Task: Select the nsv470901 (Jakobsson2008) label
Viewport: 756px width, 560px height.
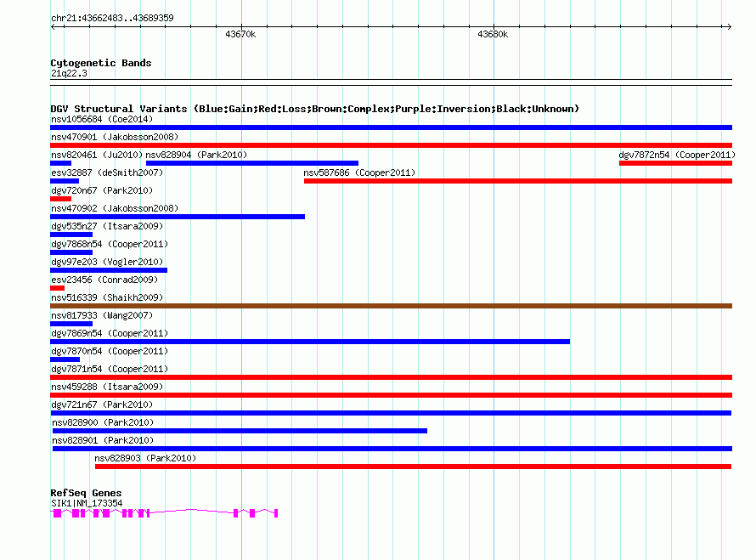Action: 115,137
